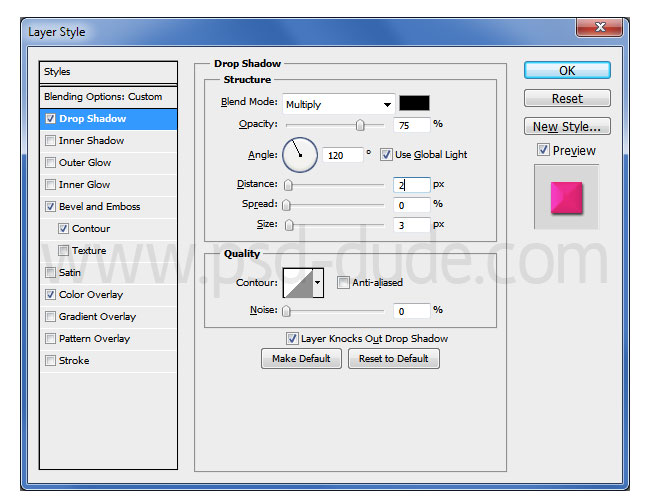Click the Opacity value field
Screen dimensions: 650x504
tap(411, 125)
